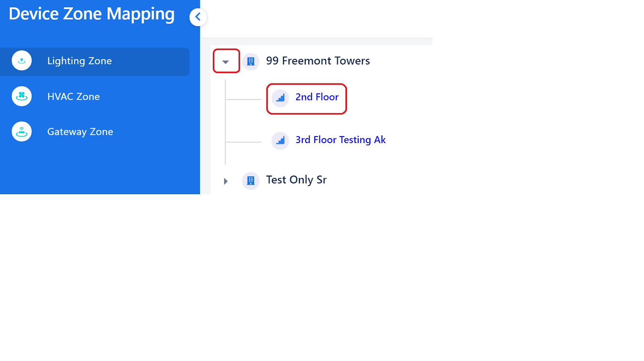Click the 99 Freemont Towers building icon
This screenshot has width=644, height=361.
point(251,61)
